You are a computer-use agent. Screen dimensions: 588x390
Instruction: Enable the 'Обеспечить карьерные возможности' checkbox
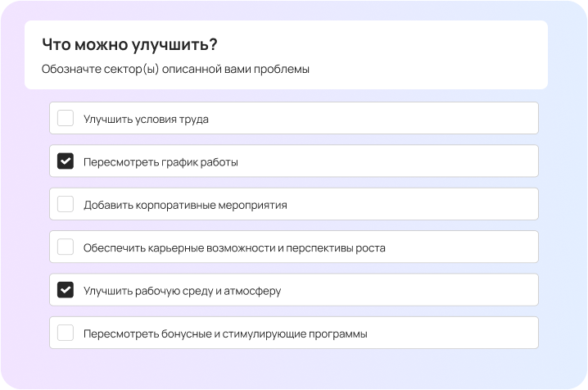[66, 247]
